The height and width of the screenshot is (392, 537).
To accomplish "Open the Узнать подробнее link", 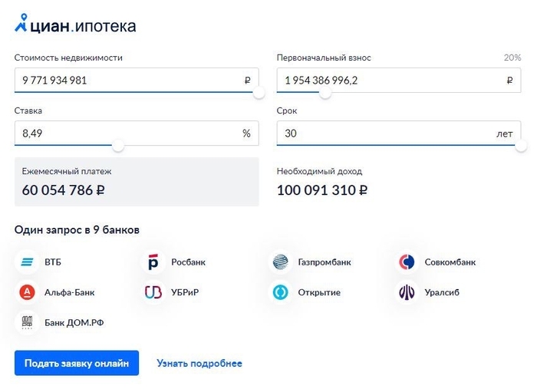I will [x=199, y=364].
